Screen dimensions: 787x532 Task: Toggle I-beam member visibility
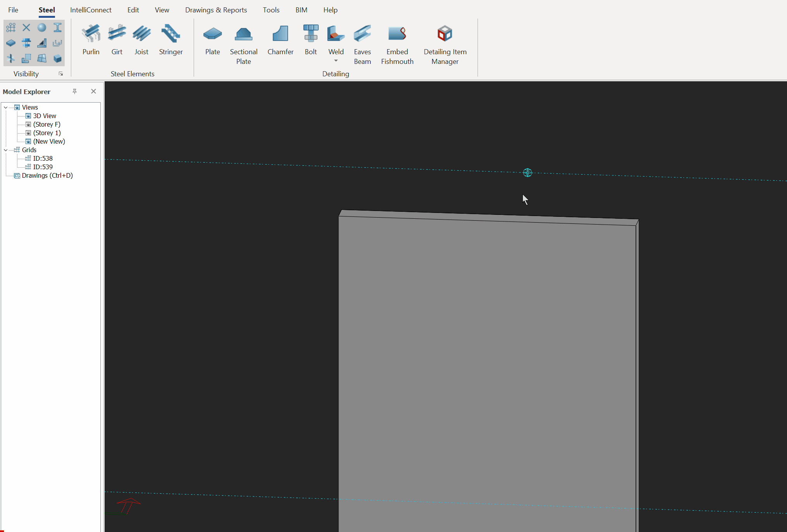pos(57,27)
